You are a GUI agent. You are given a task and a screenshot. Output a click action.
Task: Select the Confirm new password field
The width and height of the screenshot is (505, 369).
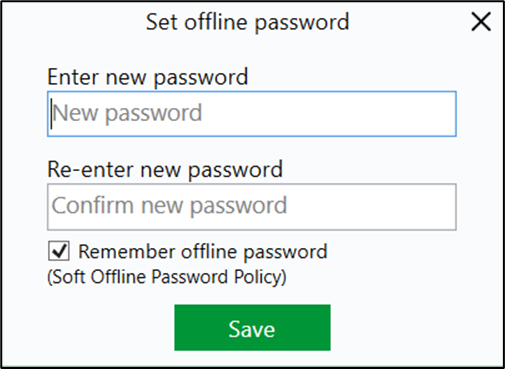(252, 207)
